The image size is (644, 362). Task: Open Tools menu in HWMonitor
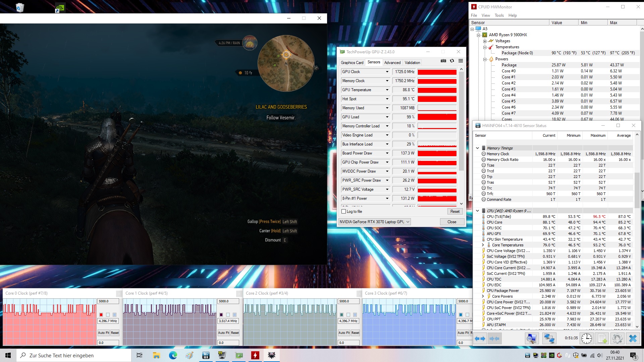[x=499, y=15]
